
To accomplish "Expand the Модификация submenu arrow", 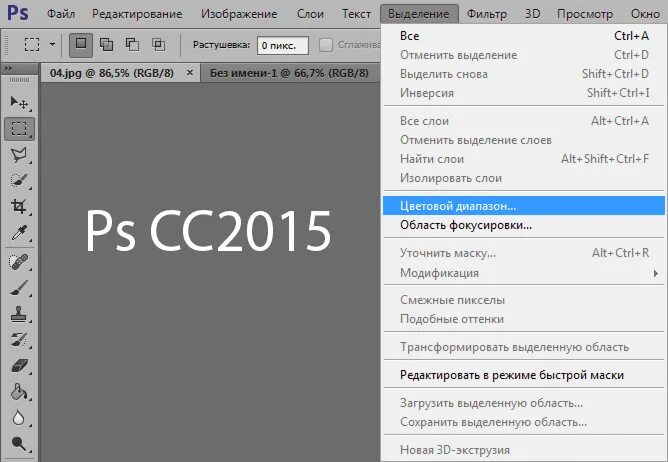I will [x=656, y=273].
